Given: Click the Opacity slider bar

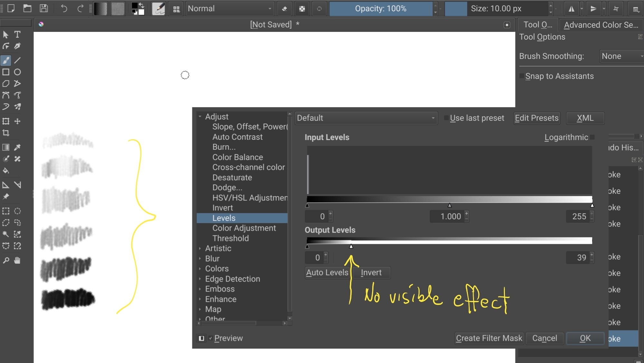Looking at the screenshot, I should pyautogui.click(x=381, y=9).
